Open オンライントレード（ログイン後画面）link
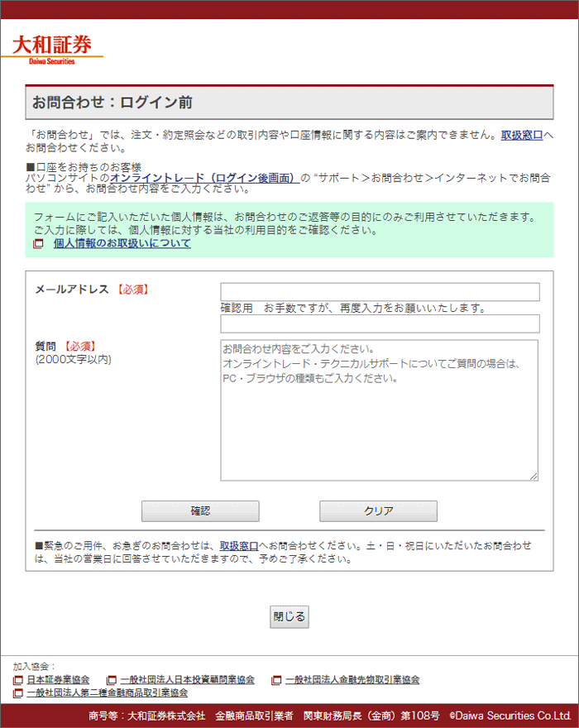 click(x=205, y=178)
